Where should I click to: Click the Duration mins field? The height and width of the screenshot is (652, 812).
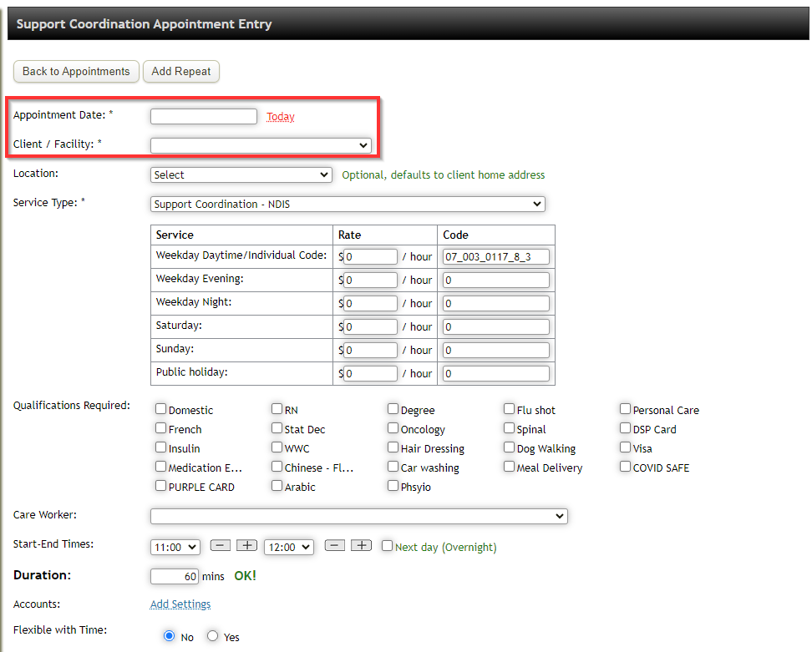tap(174, 576)
